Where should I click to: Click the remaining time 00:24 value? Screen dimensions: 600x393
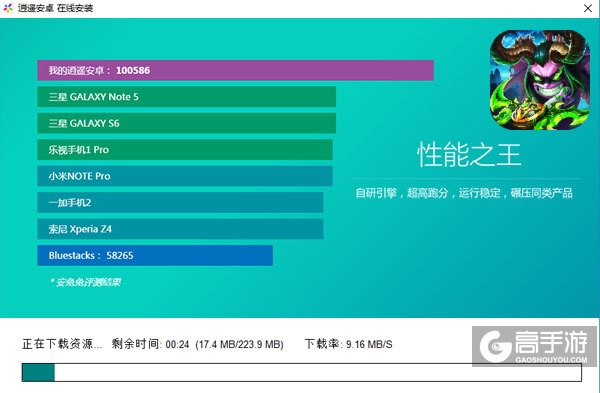pos(178,345)
